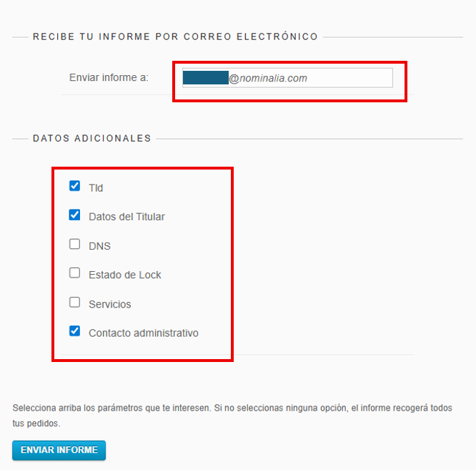Click the "@nominalia.com" text in the email field
The width and height of the screenshot is (476, 470).
point(267,78)
